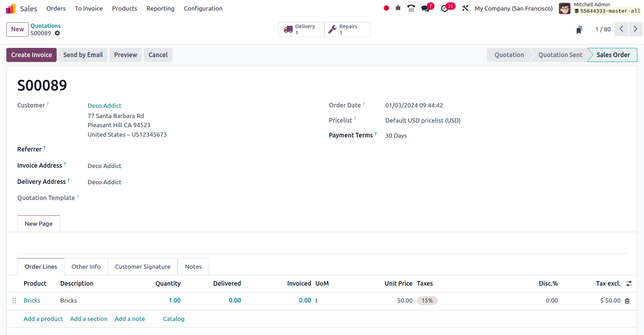
Task: Open the debug bug icon menu
Action: click(398, 8)
